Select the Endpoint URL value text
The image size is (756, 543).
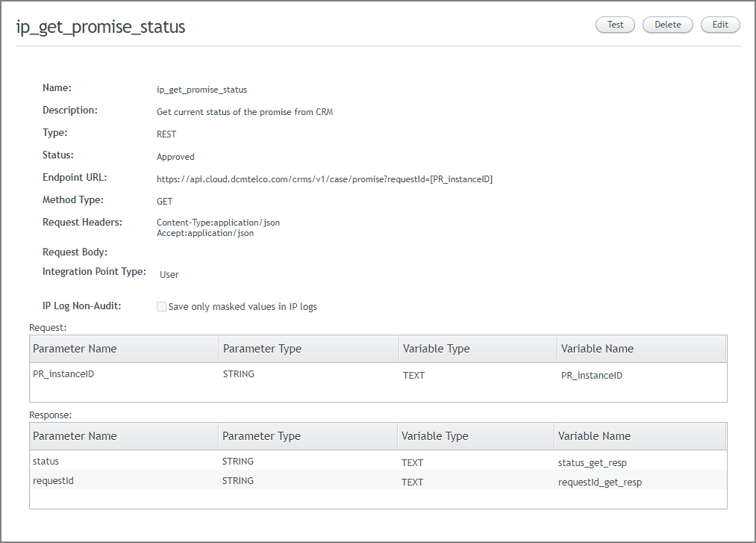tap(325, 179)
